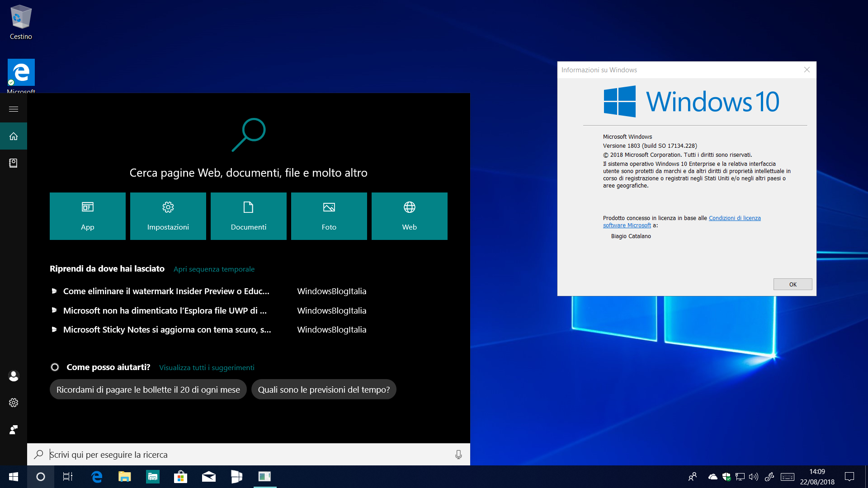Close the Informazioni su Windows dialog
The width and height of the screenshot is (868, 488).
[807, 70]
